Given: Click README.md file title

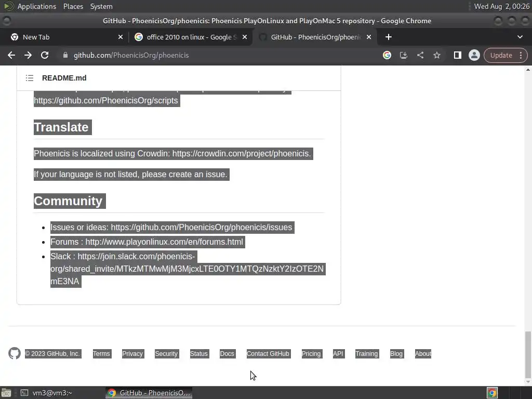Looking at the screenshot, I should (64, 78).
